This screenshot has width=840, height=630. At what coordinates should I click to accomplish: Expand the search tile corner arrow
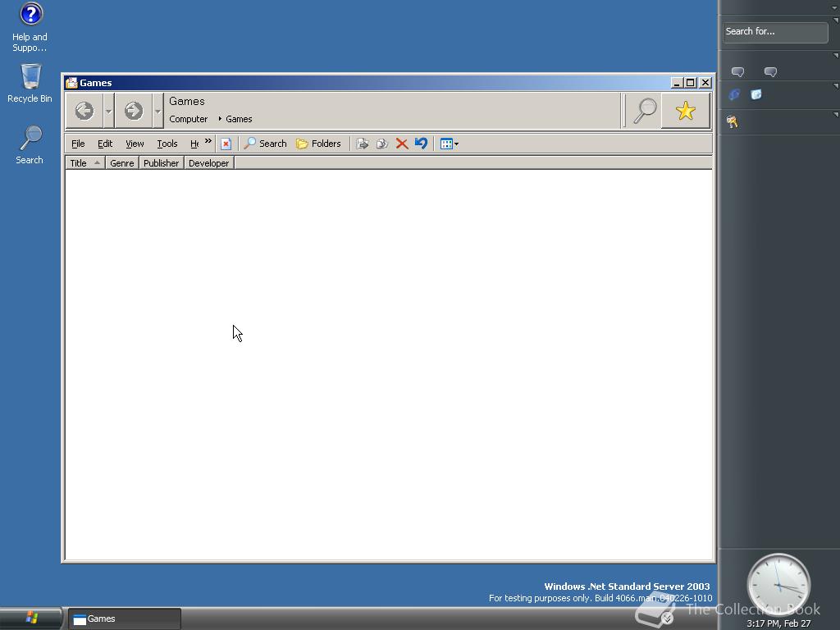tap(836, 21)
